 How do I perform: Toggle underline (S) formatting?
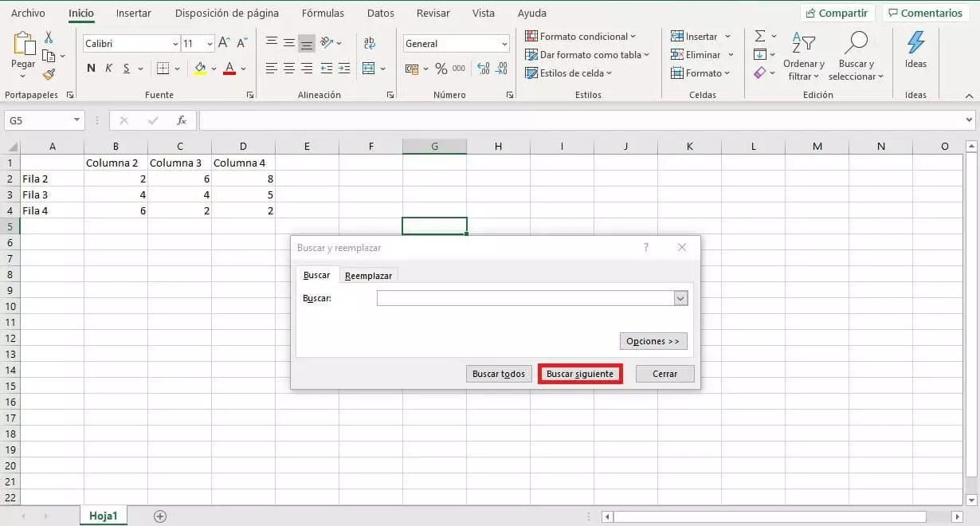pyautogui.click(x=127, y=69)
